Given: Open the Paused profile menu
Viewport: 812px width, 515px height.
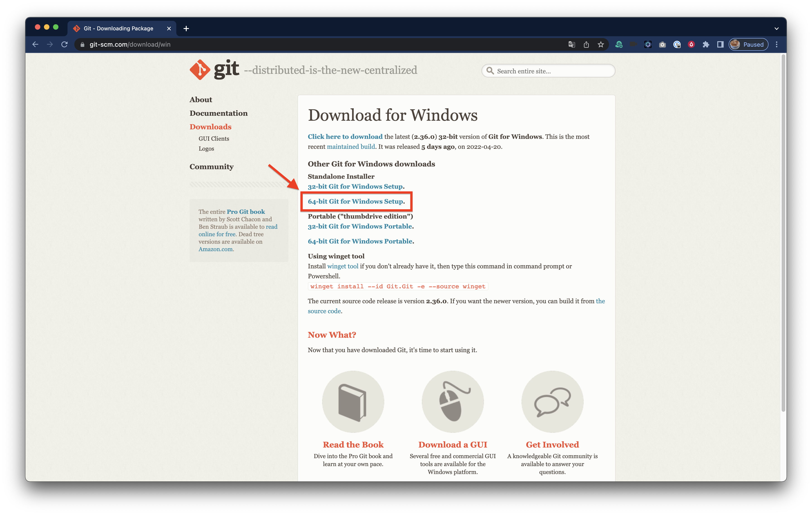Looking at the screenshot, I should point(748,44).
